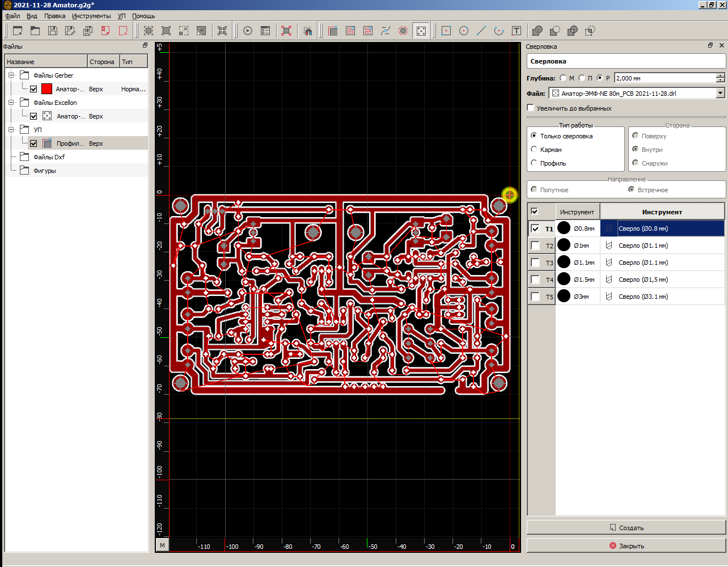Open the 'Правка' menu
Image resolution: width=728 pixels, height=567 pixels.
54,16
